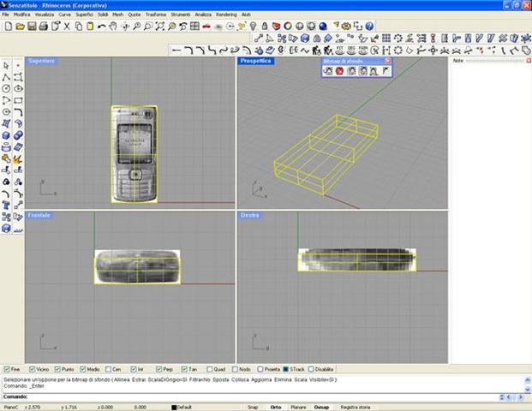Click the Help question mark icon
Viewport: 532px width, 411px height.
coord(369,27)
